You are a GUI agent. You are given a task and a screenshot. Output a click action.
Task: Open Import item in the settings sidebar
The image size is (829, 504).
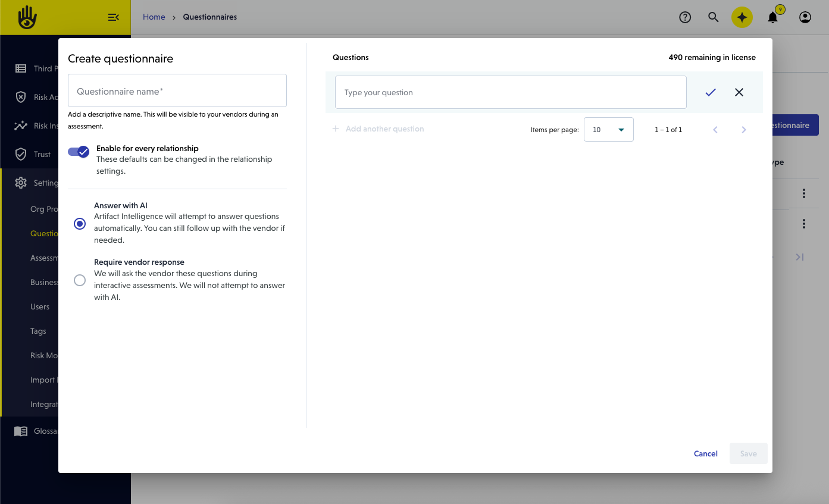coord(43,380)
